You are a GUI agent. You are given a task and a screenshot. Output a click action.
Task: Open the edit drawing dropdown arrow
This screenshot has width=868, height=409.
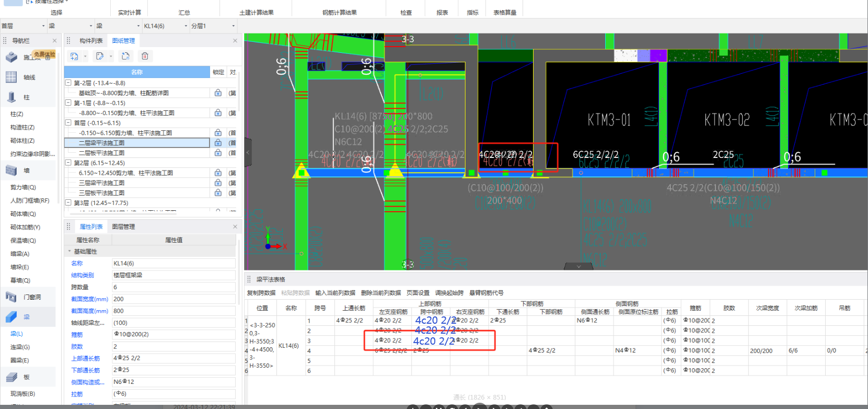coord(111,56)
